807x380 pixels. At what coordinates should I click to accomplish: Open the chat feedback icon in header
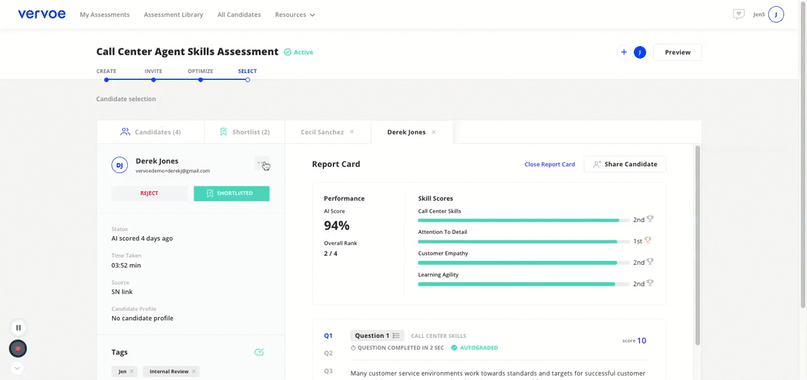[x=739, y=14]
